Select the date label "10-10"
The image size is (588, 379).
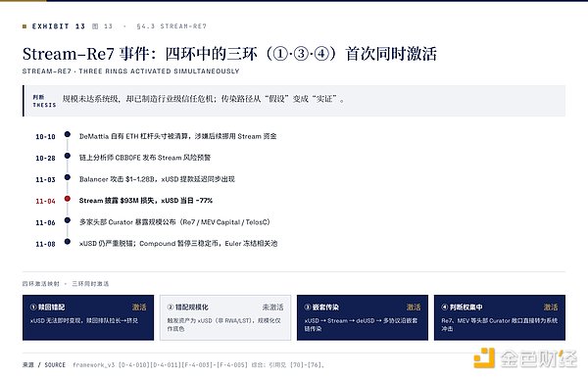click(45, 137)
